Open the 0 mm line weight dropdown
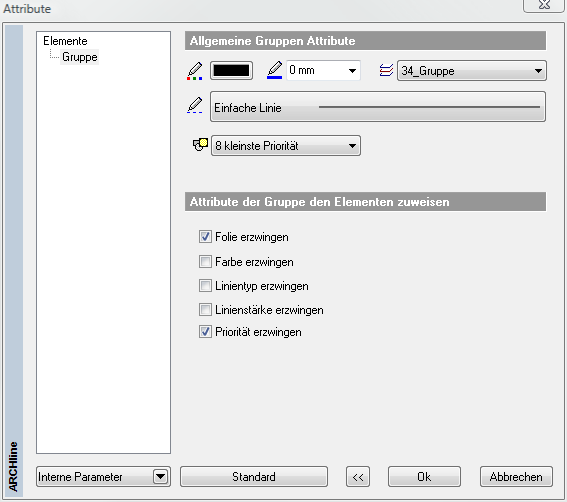This screenshot has width=567, height=502. click(323, 70)
